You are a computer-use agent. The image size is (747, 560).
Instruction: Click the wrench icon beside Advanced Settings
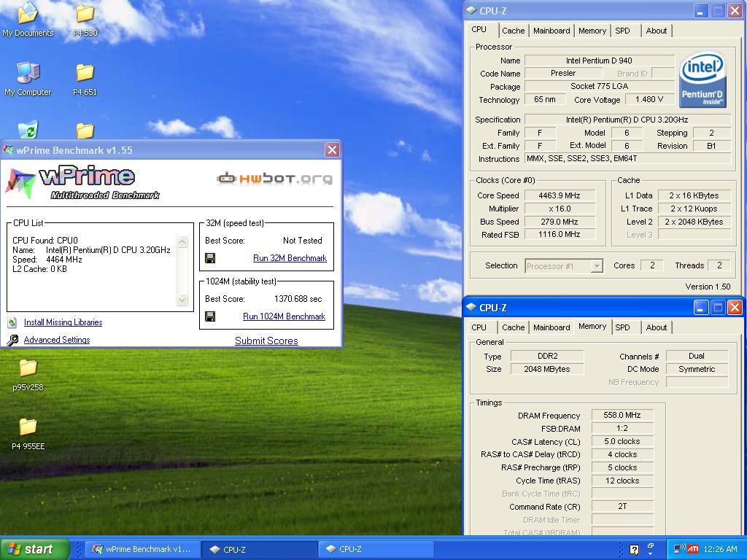pos(13,340)
